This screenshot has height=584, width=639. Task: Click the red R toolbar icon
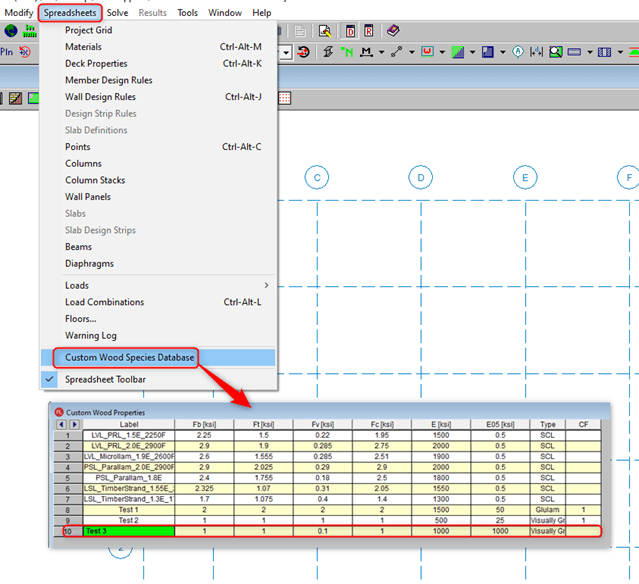pos(368,31)
